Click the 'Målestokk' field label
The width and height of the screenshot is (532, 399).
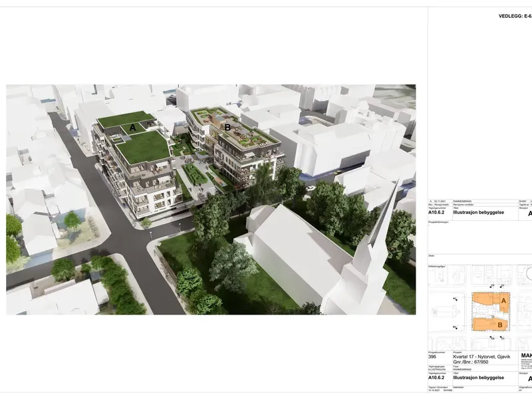point(458,387)
